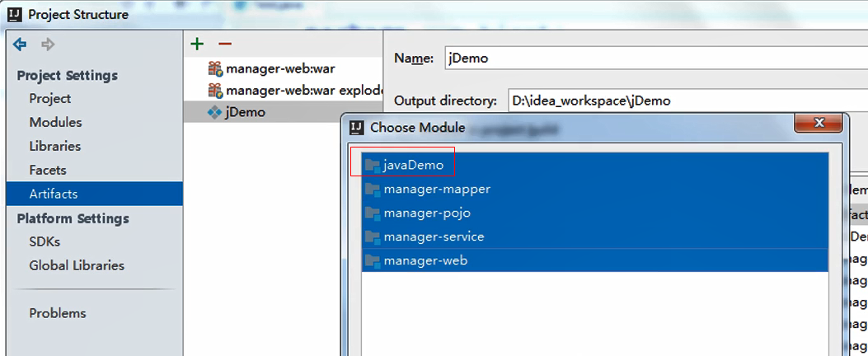Open the Modules settings page

(x=55, y=122)
